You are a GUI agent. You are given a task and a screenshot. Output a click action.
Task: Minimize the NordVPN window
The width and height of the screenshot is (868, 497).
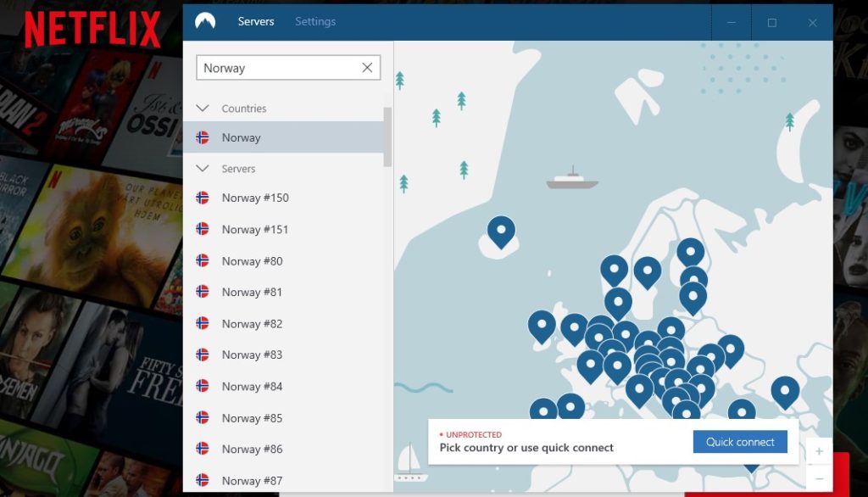click(x=732, y=22)
